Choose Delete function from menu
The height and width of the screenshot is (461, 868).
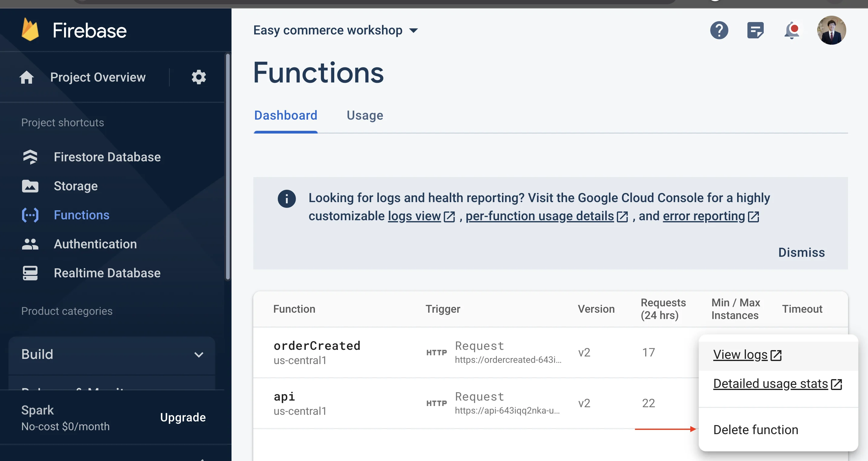click(x=778, y=430)
